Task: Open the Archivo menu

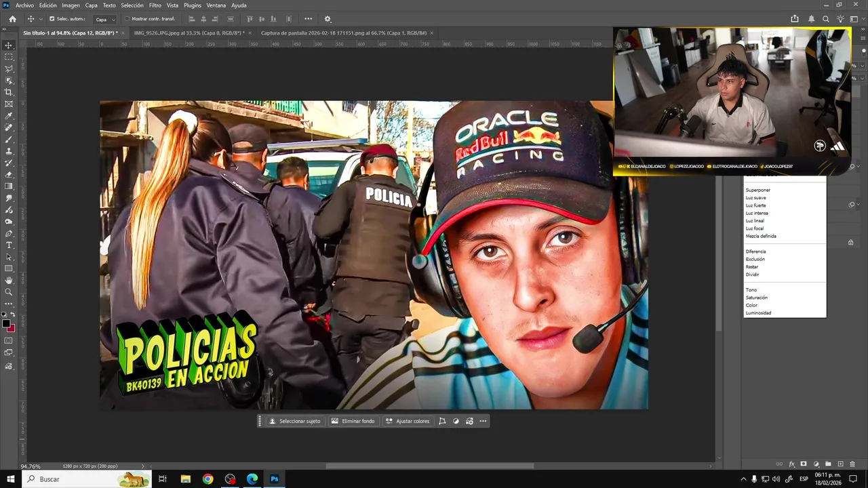Action: [24, 5]
